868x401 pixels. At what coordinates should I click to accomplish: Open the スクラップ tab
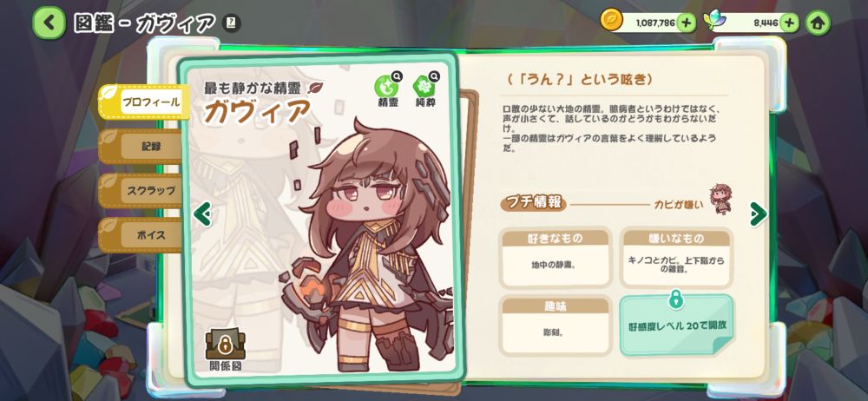141,191
